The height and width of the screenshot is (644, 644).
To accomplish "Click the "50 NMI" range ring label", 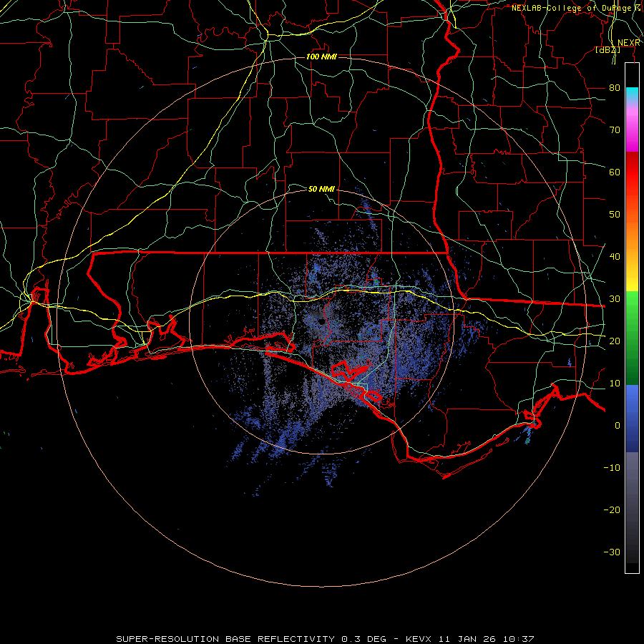I will [x=321, y=189].
